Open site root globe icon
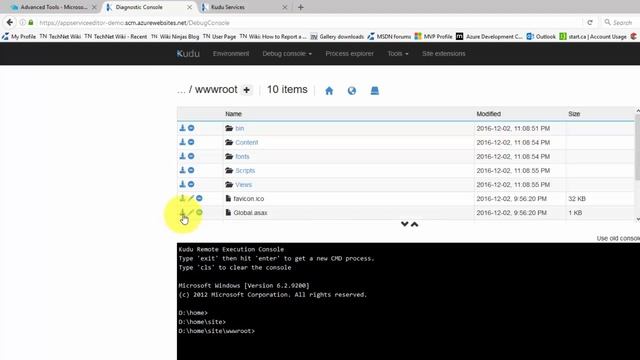Image resolution: width=640 pixels, height=360 pixels. click(352, 91)
